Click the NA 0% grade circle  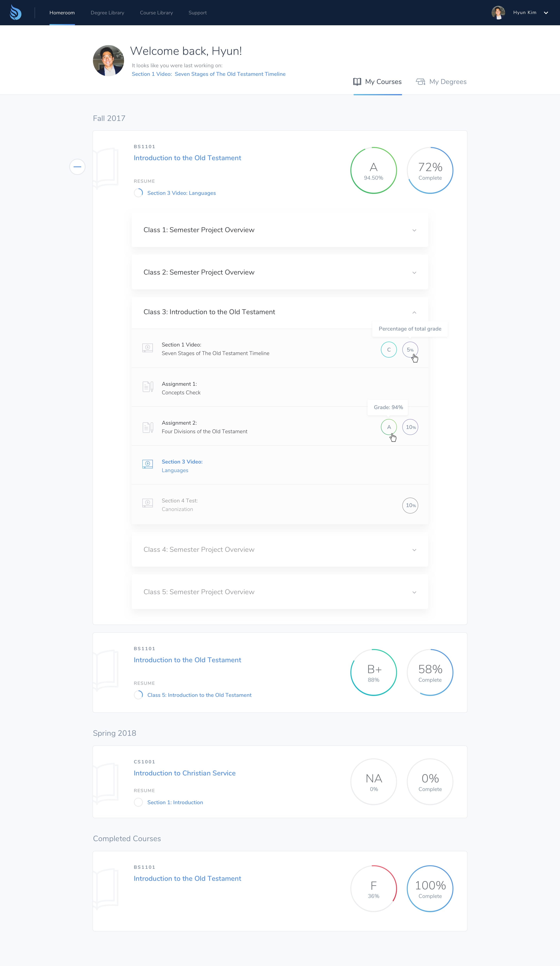(x=374, y=782)
